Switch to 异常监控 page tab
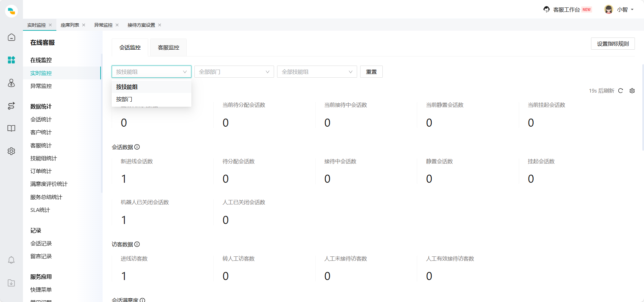The image size is (644, 302). (x=103, y=25)
